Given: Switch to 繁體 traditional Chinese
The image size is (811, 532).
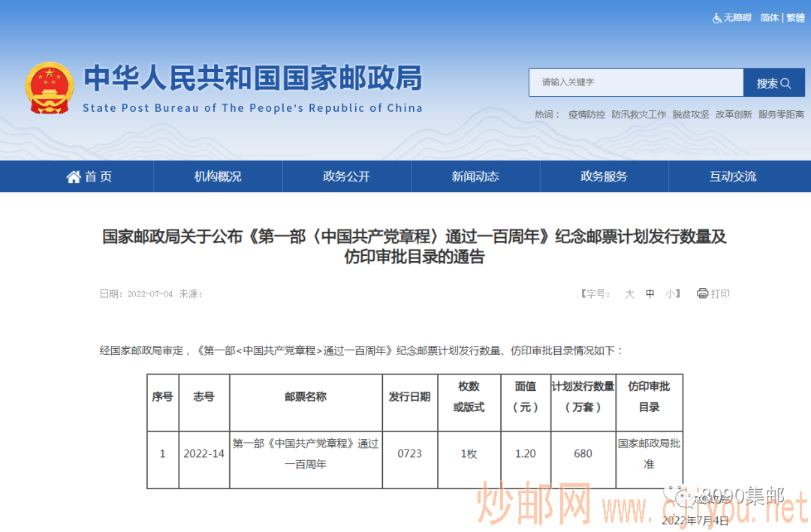Looking at the screenshot, I should click(795, 18).
